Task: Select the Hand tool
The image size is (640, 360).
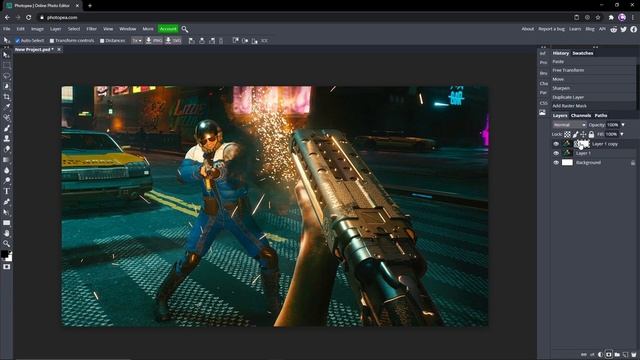Action: pyautogui.click(x=6, y=233)
